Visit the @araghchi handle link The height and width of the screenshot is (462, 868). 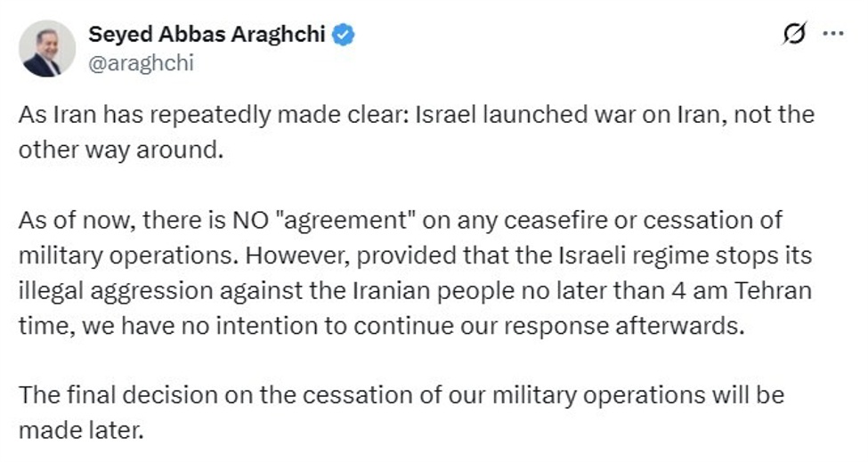(141, 62)
